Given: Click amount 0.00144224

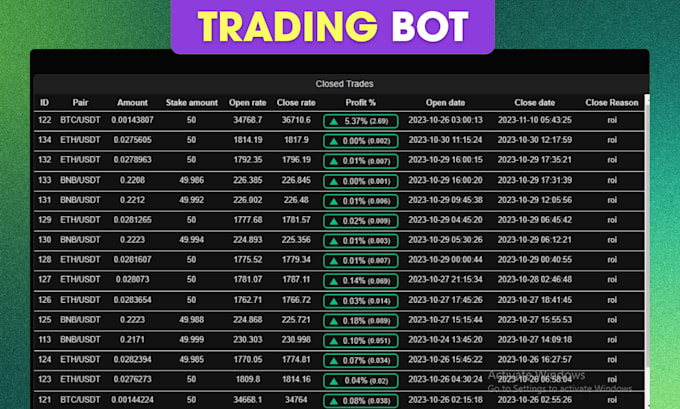Looking at the screenshot, I should click(x=132, y=399).
